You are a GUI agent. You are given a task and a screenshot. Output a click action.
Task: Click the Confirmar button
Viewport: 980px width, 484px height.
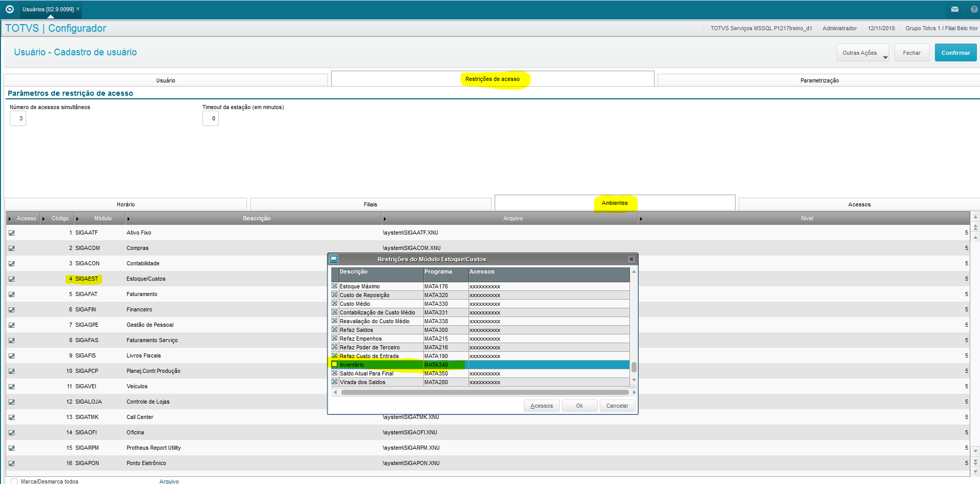[955, 53]
